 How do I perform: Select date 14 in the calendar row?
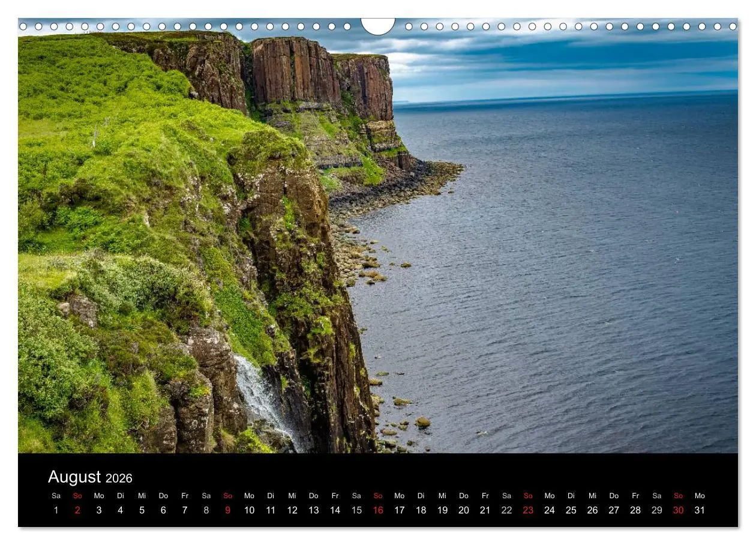coord(335,510)
